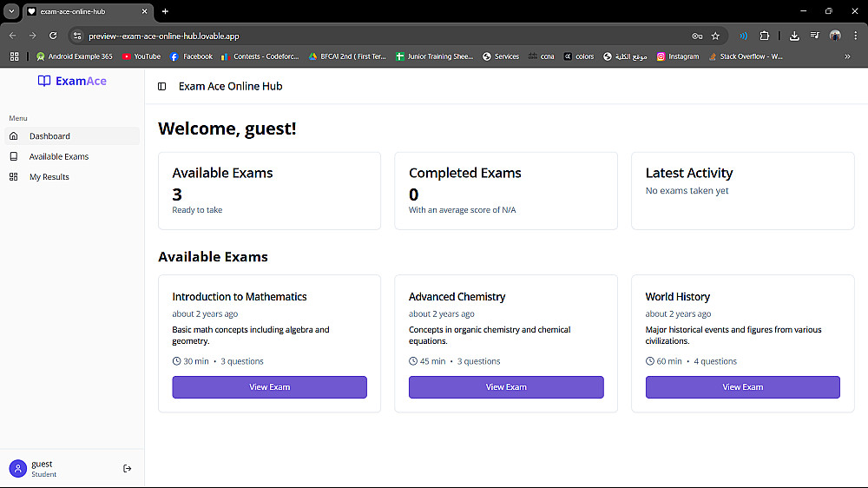
Task: Click the logout icon beside guest
Action: [x=128, y=469]
